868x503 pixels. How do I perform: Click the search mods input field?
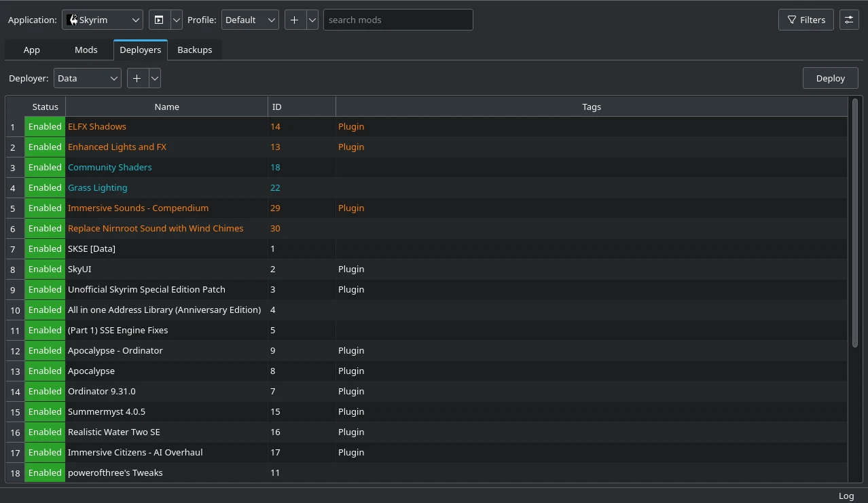tap(397, 20)
